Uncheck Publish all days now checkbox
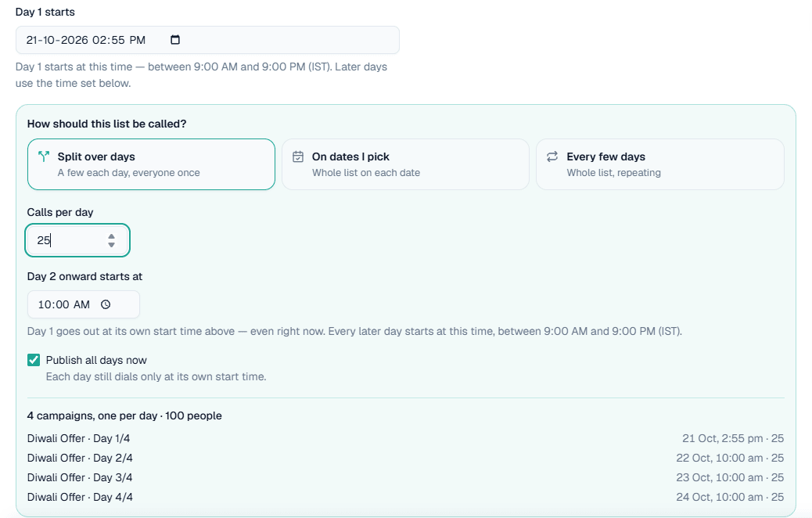 [34, 360]
